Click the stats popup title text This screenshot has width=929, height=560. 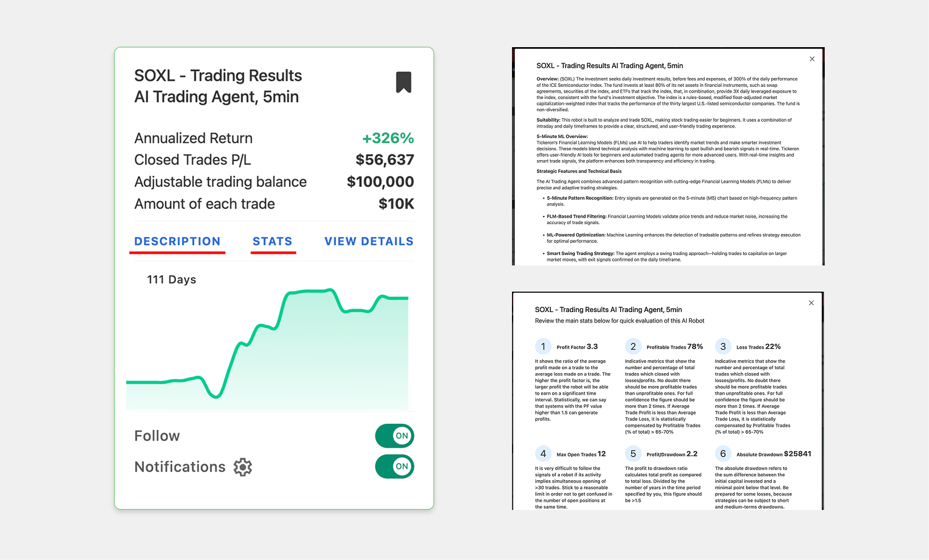pyautogui.click(x=609, y=310)
